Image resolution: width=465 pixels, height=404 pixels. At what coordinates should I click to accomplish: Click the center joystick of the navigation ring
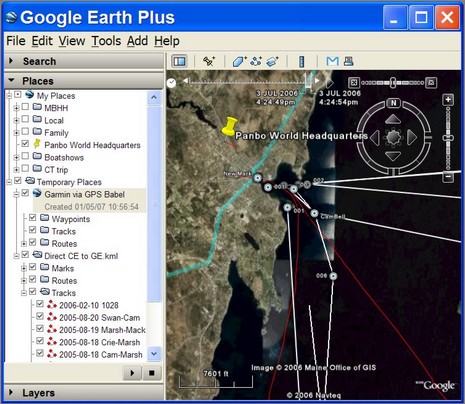coord(393,137)
